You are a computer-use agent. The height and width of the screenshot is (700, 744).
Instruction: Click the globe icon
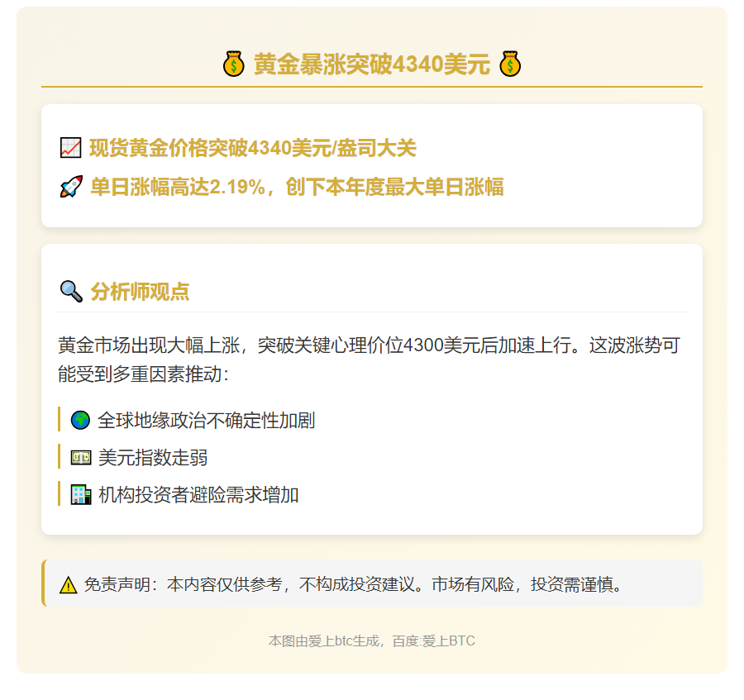[x=80, y=420]
